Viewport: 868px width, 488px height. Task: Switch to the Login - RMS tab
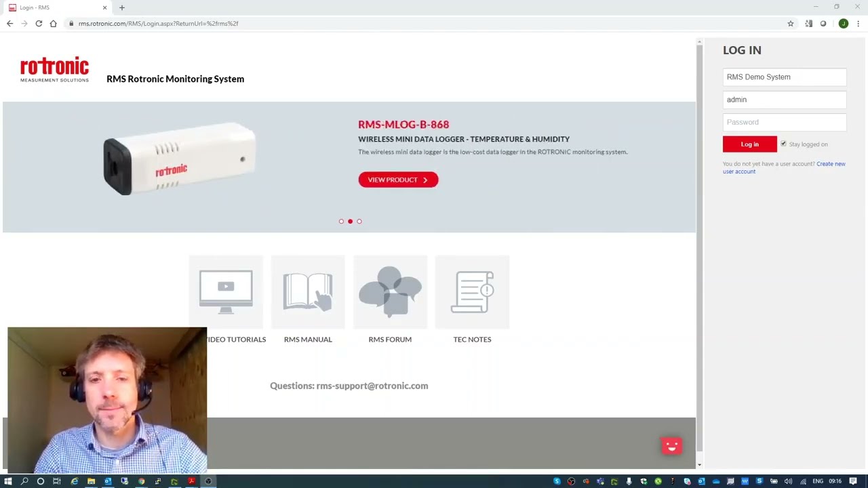(x=58, y=7)
